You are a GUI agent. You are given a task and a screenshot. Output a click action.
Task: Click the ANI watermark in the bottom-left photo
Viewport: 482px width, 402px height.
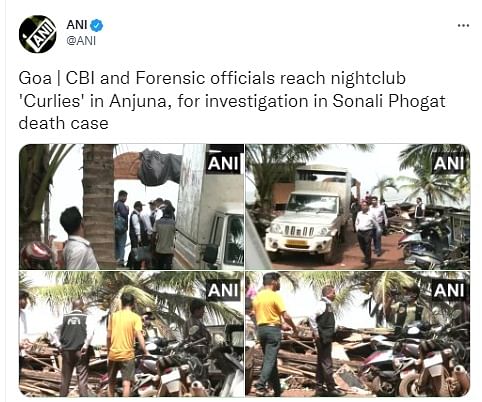[x=223, y=290]
